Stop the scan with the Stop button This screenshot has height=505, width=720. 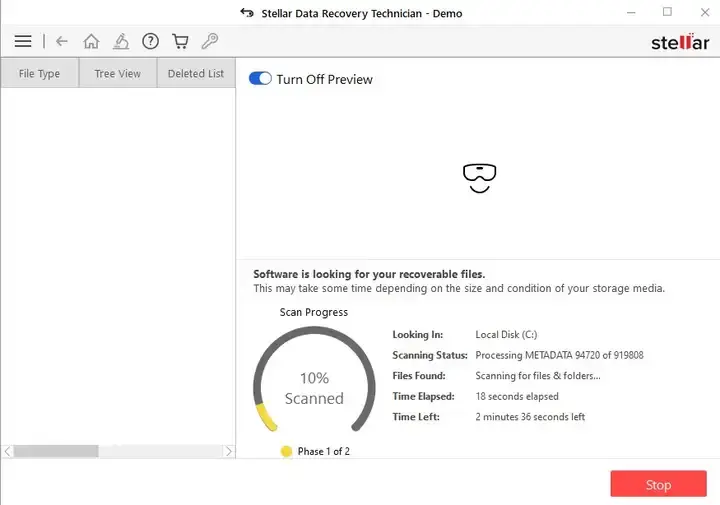(658, 484)
